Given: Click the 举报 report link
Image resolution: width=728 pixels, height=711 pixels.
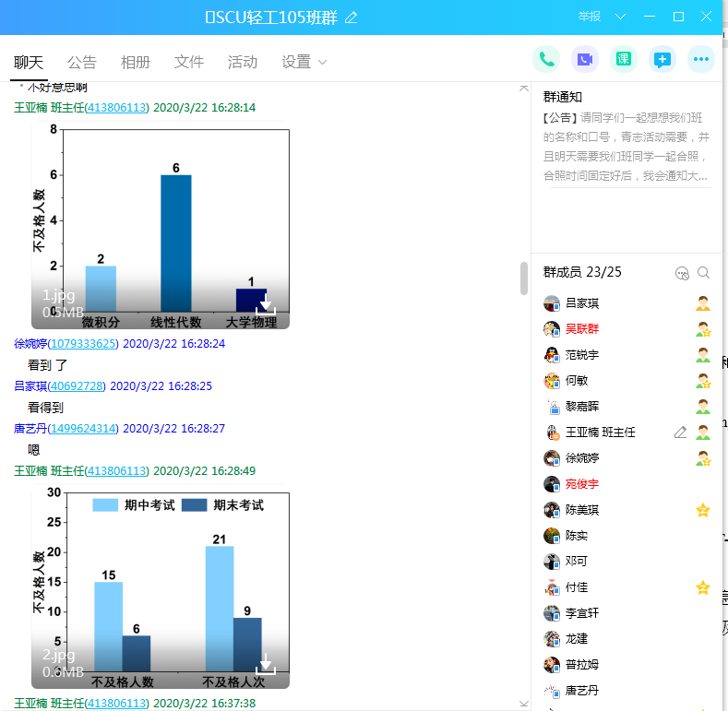Looking at the screenshot, I should pos(590,17).
